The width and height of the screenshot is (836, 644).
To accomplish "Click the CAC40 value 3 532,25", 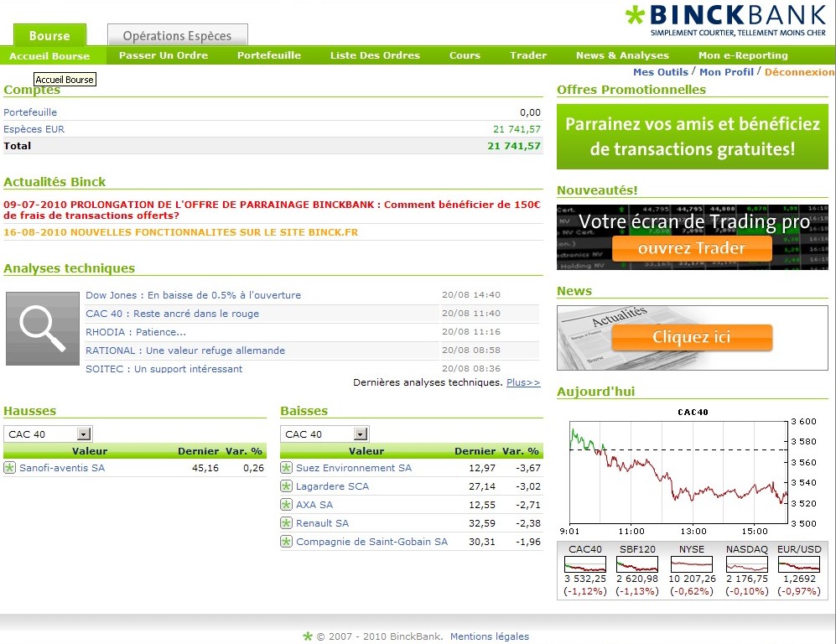I will [585, 579].
